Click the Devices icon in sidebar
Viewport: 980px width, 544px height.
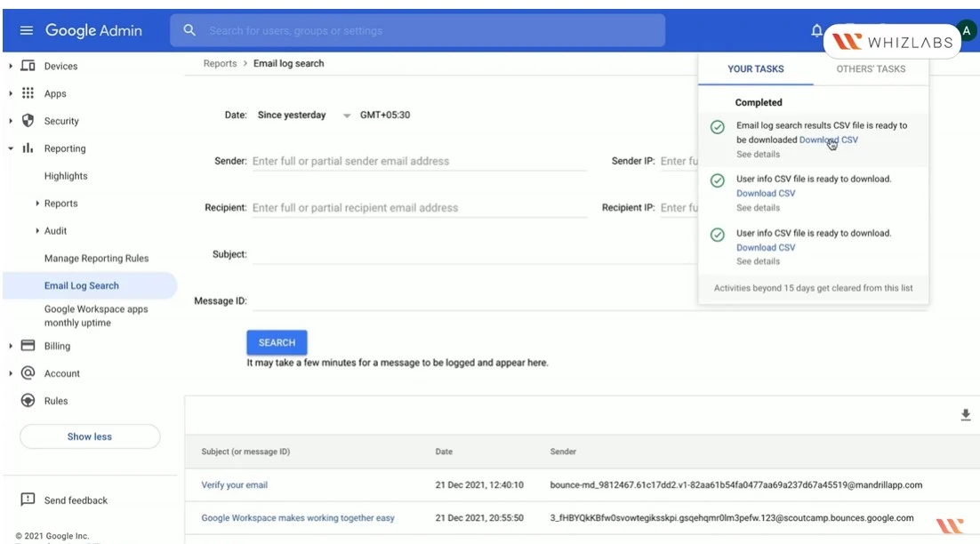(28, 66)
